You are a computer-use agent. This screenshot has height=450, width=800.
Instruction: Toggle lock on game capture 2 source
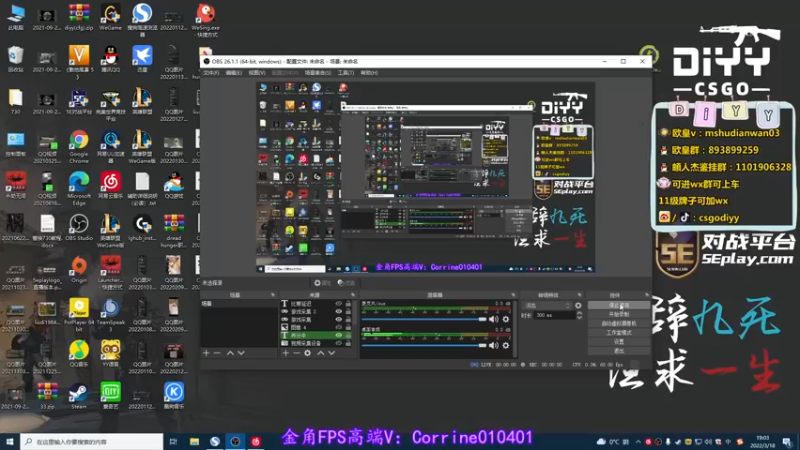point(348,311)
